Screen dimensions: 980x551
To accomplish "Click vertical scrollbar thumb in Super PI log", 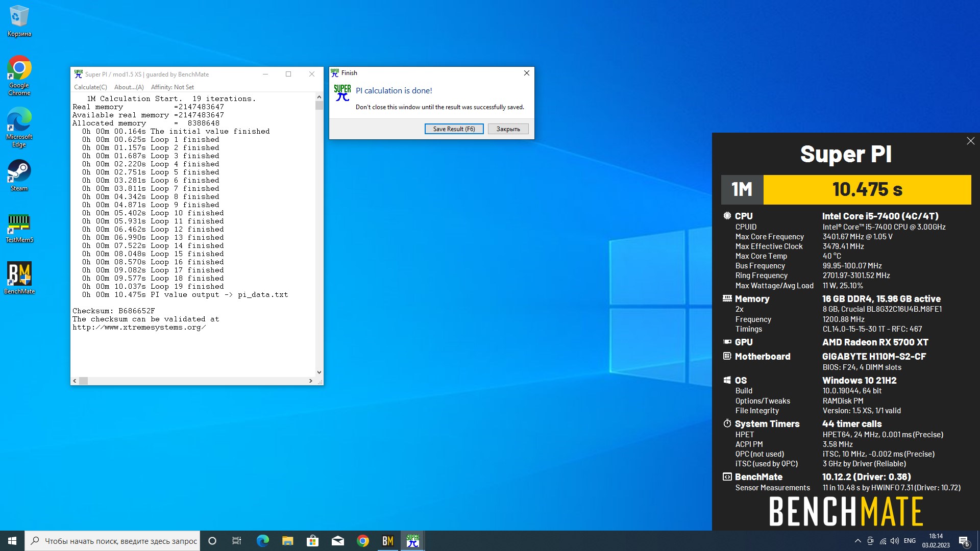I will [x=319, y=106].
